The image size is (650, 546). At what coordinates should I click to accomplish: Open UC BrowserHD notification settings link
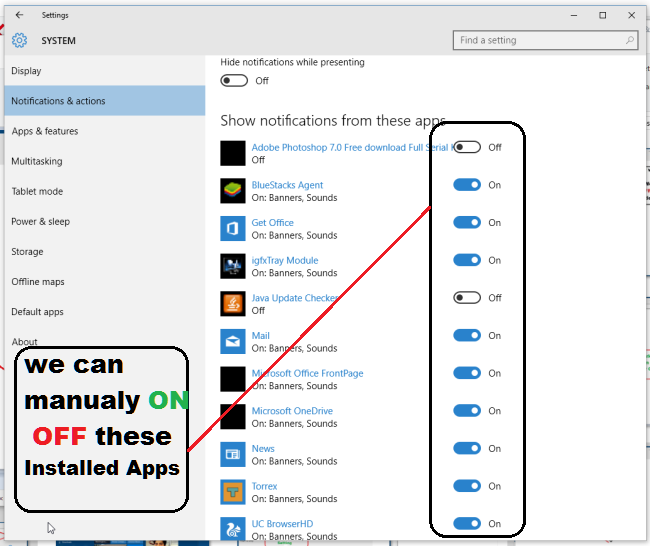(x=282, y=524)
